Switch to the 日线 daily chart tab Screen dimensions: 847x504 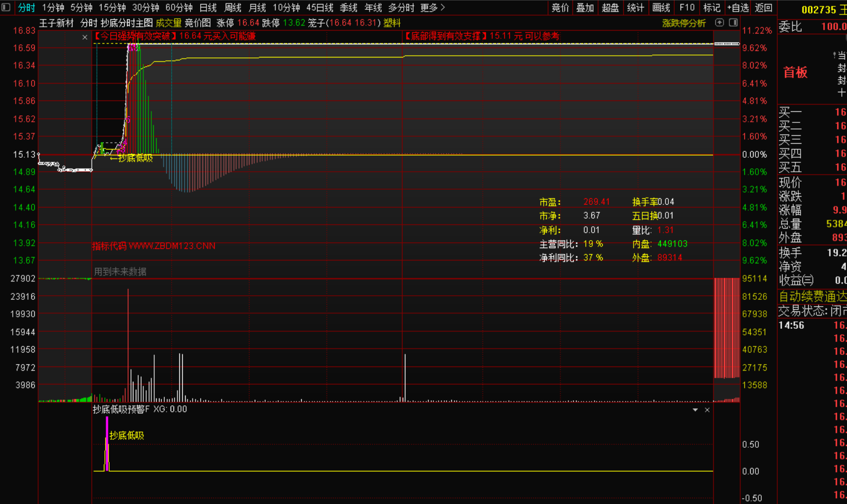pos(208,8)
